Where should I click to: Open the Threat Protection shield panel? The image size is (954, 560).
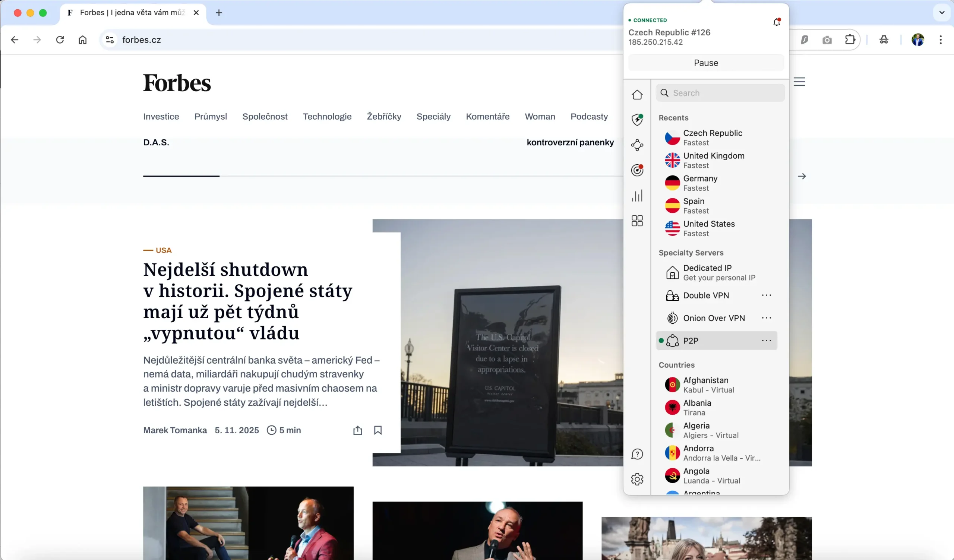[x=637, y=119]
